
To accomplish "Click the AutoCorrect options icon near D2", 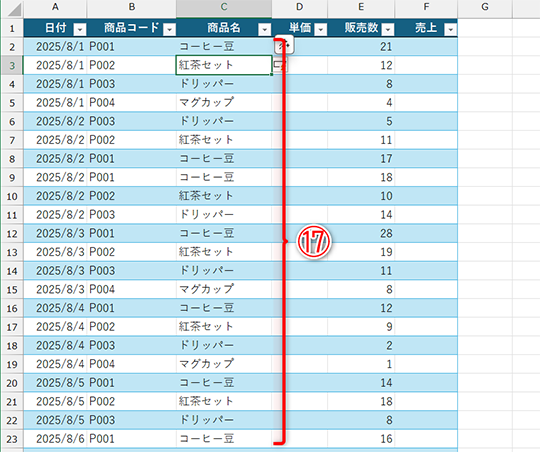I will click(x=284, y=45).
